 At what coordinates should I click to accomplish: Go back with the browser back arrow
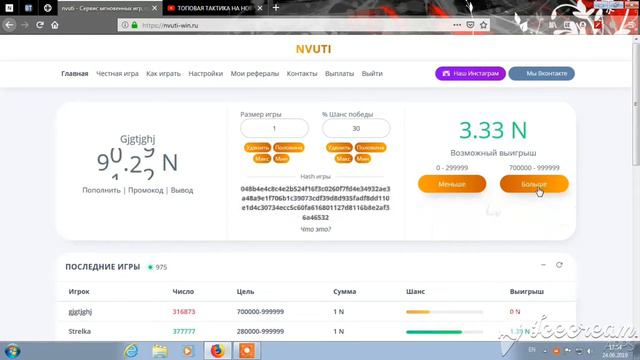(x=9, y=25)
